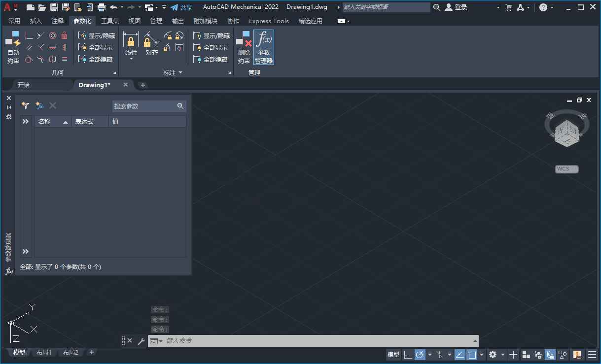Select the Aligned (对齐) dimensional constraint
The width and height of the screenshot is (601, 364).
pos(151,44)
